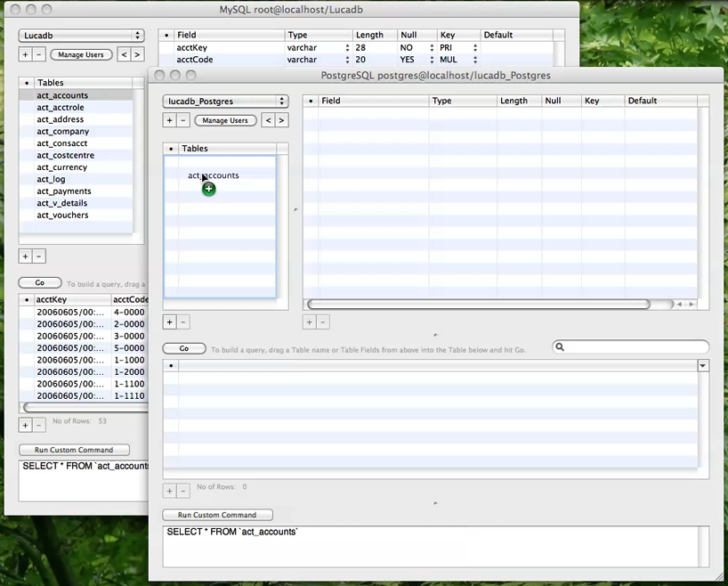Select act_company in the MySQL Tables list

[62, 131]
